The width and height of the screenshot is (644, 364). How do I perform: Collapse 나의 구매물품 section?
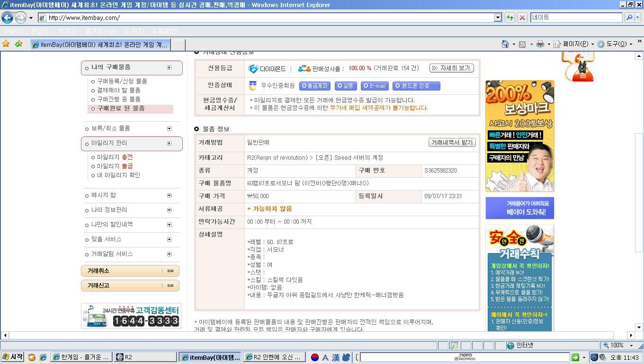click(169, 68)
